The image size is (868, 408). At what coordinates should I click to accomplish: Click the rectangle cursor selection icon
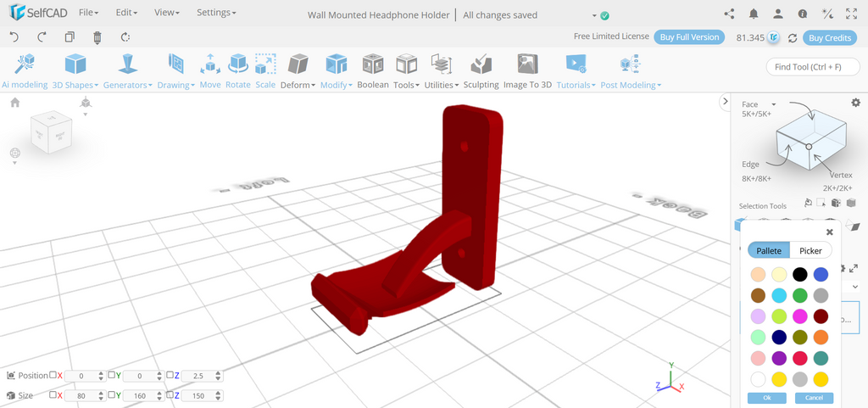tap(821, 203)
